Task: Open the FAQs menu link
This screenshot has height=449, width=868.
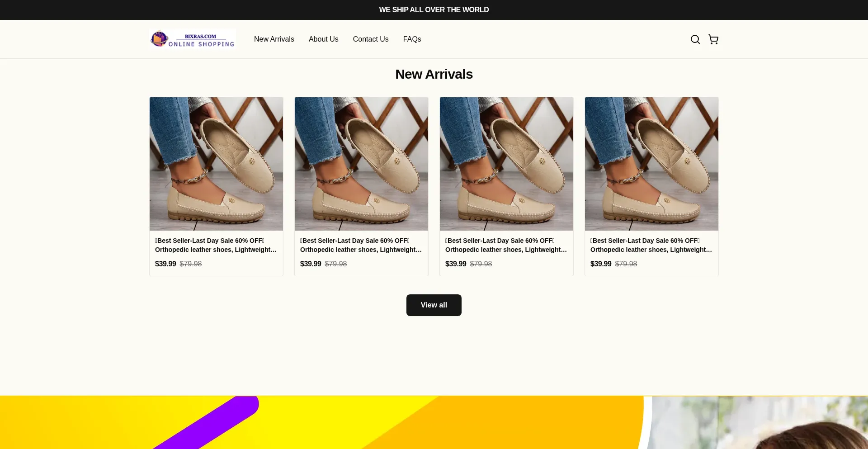Action: tap(412, 39)
